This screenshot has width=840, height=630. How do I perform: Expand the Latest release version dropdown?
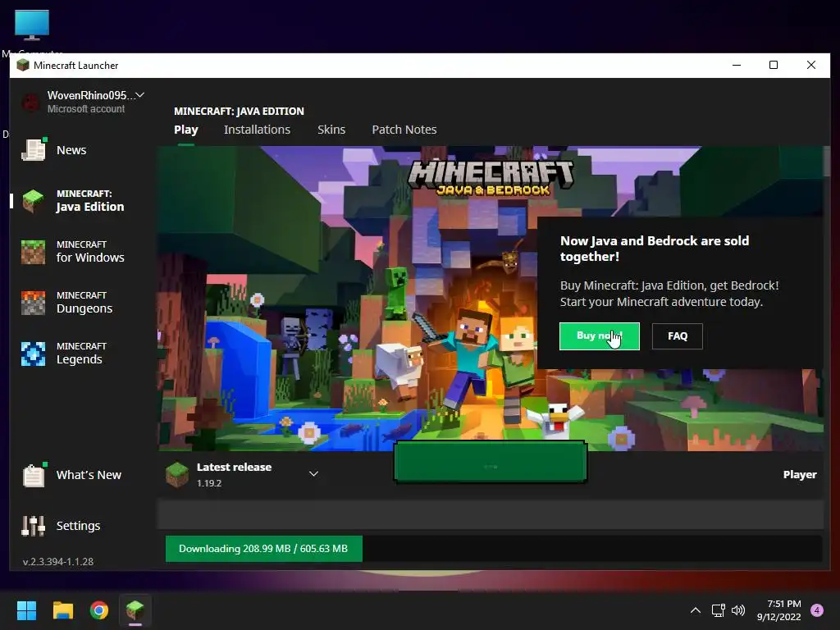[x=314, y=473]
